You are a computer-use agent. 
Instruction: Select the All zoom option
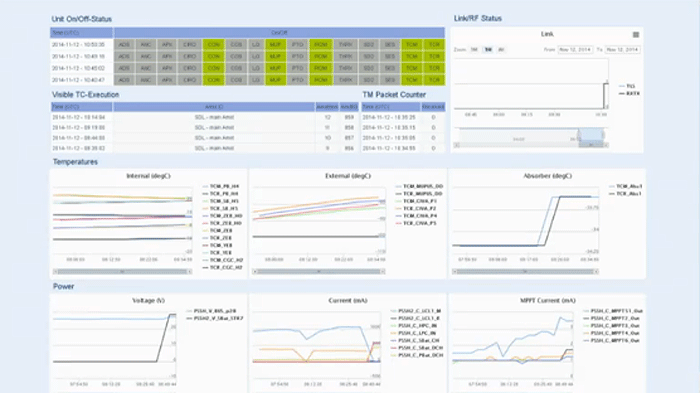coord(501,50)
